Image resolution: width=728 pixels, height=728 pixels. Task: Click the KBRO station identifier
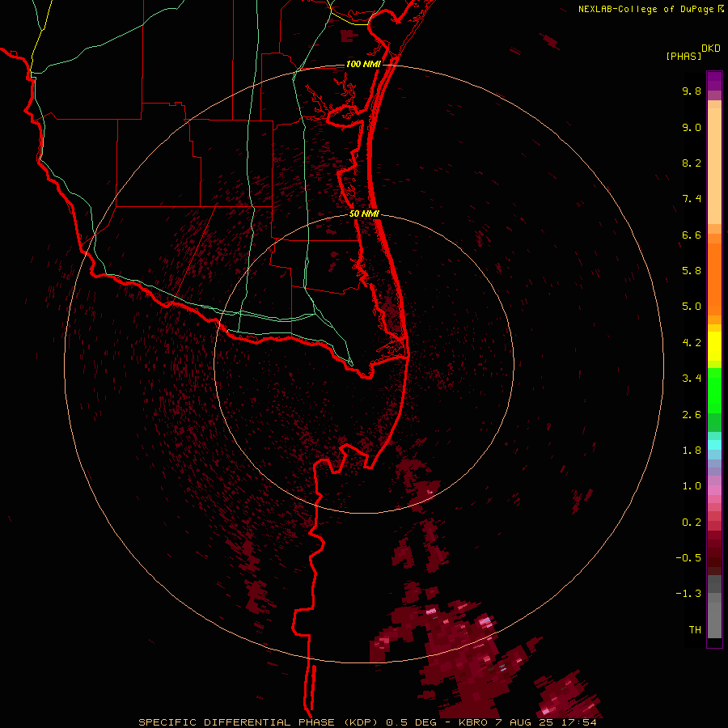[x=472, y=722]
